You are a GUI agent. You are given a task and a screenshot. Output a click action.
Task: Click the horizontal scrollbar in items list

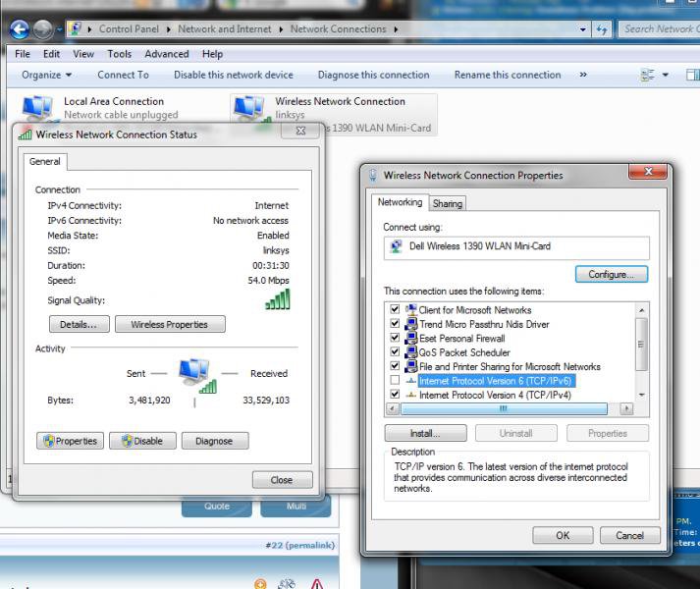(504, 408)
